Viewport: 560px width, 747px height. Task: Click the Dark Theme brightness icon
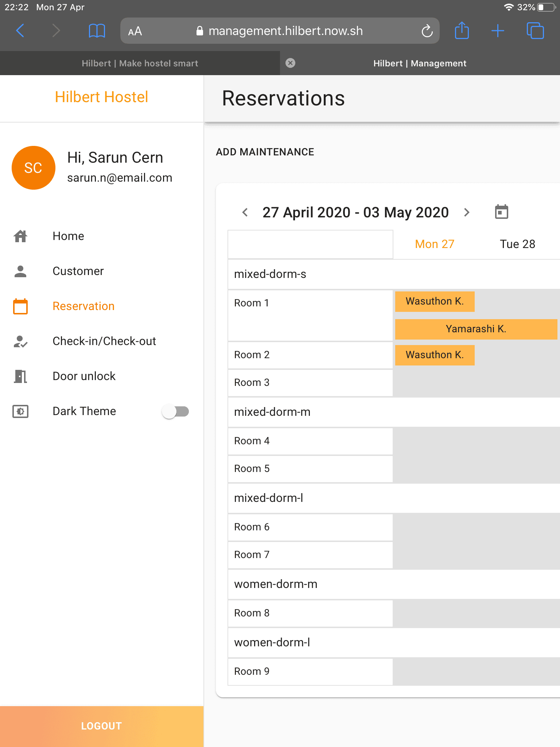[x=20, y=411]
